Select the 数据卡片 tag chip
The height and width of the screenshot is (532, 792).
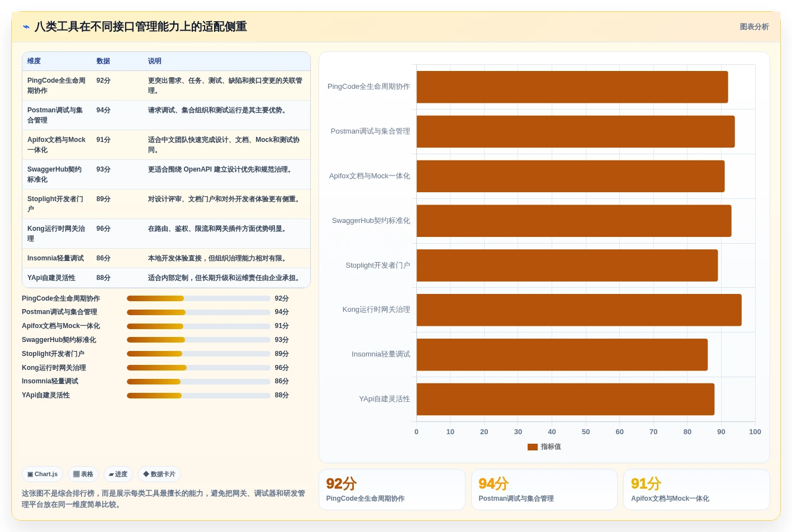pyautogui.click(x=159, y=474)
